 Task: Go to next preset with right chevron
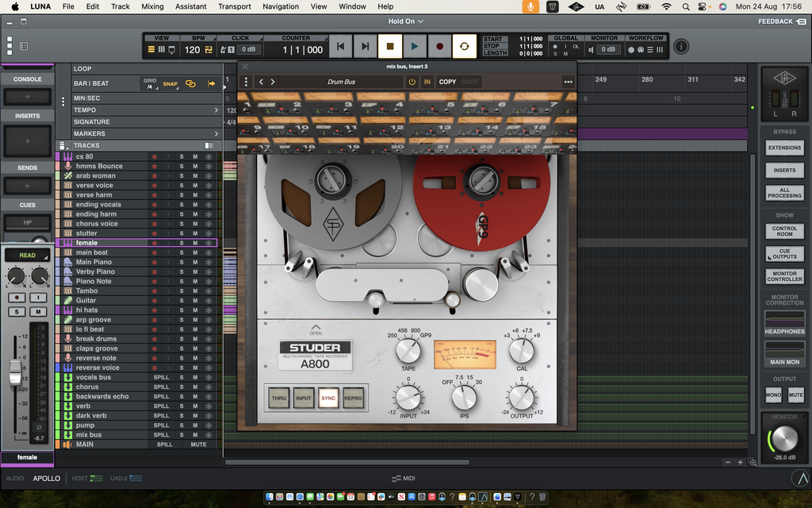coord(273,82)
